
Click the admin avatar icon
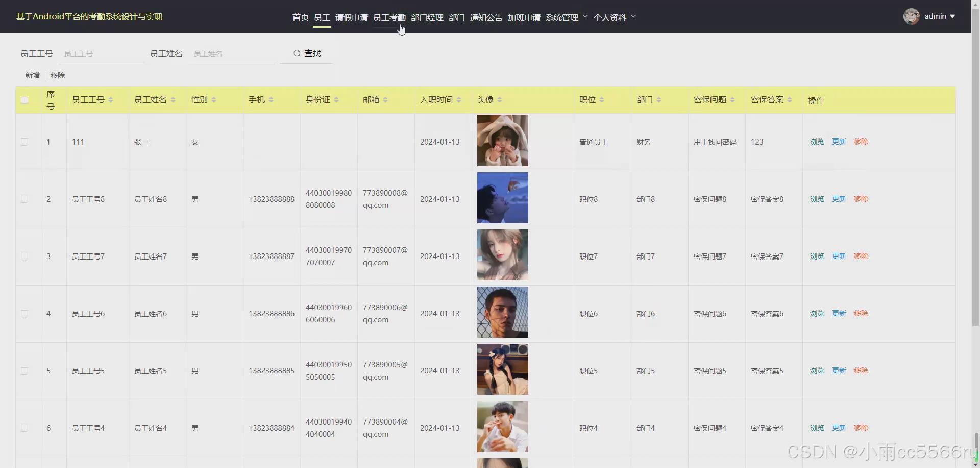pos(911,16)
